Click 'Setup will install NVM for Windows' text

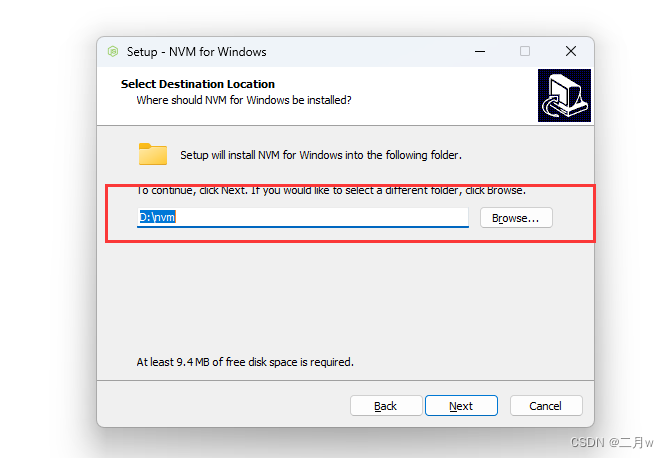pyautogui.click(x=321, y=155)
